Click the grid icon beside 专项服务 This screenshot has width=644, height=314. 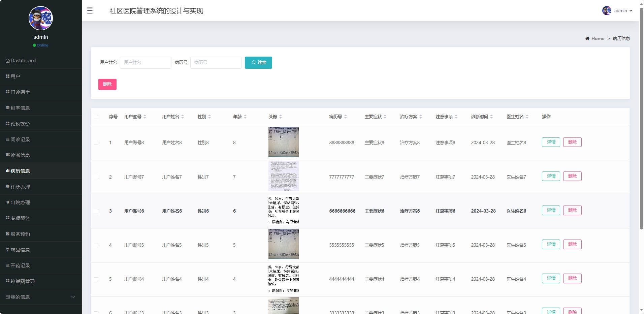click(x=8, y=218)
